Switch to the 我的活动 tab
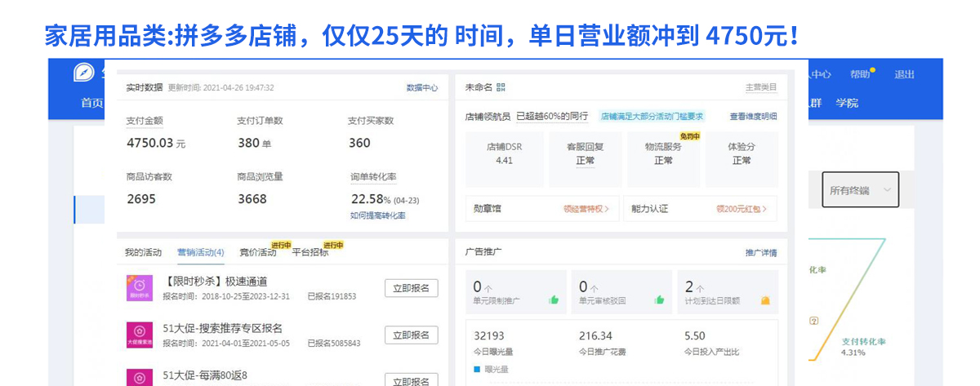Screen dimensions: 980x386 click(143, 252)
